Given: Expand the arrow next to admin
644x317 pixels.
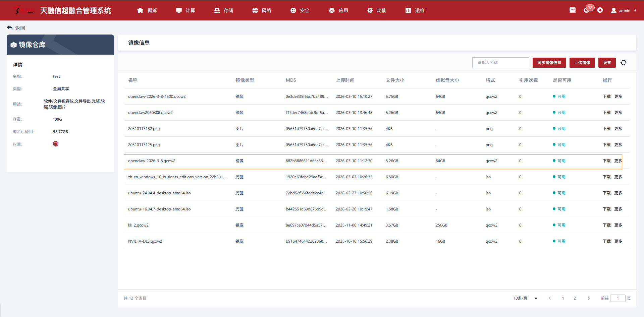Looking at the screenshot, I should click(x=635, y=10).
